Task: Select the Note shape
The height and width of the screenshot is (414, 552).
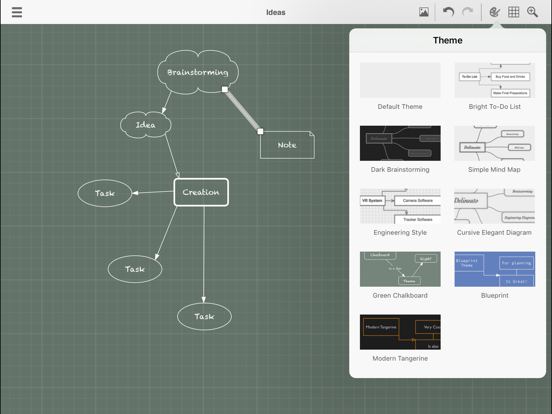Action: click(x=287, y=145)
